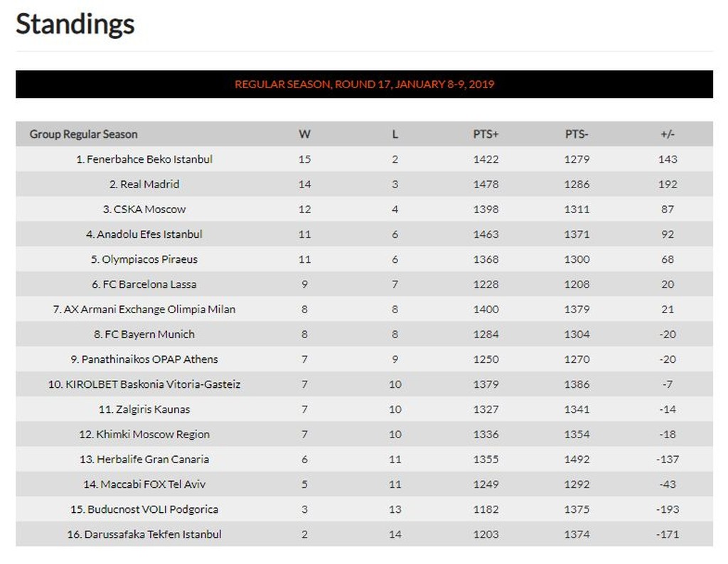Open Anadolu Efes Istanbul team page

click(x=150, y=234)
